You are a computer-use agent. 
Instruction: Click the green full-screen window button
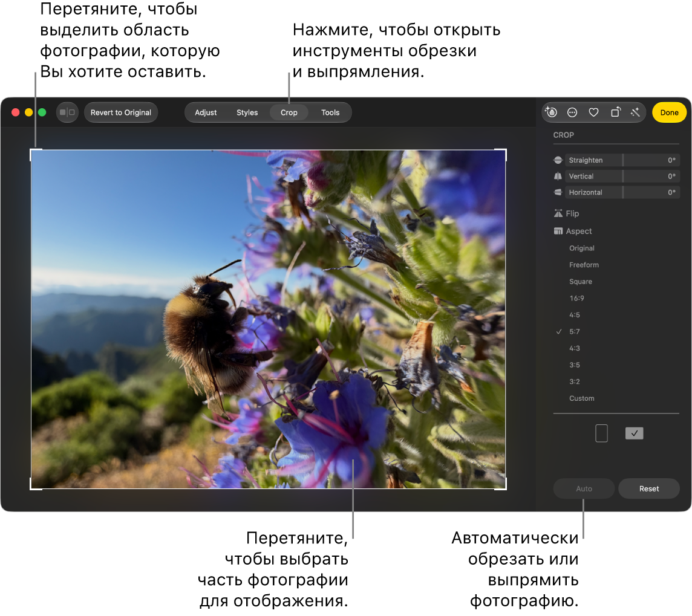pyautogui.click(x=42, y=112)
